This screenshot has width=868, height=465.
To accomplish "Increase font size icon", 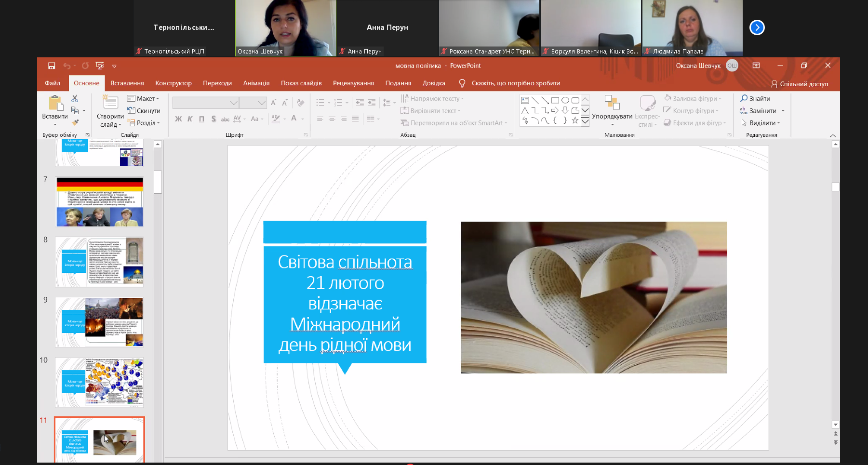I will point(273,103).
